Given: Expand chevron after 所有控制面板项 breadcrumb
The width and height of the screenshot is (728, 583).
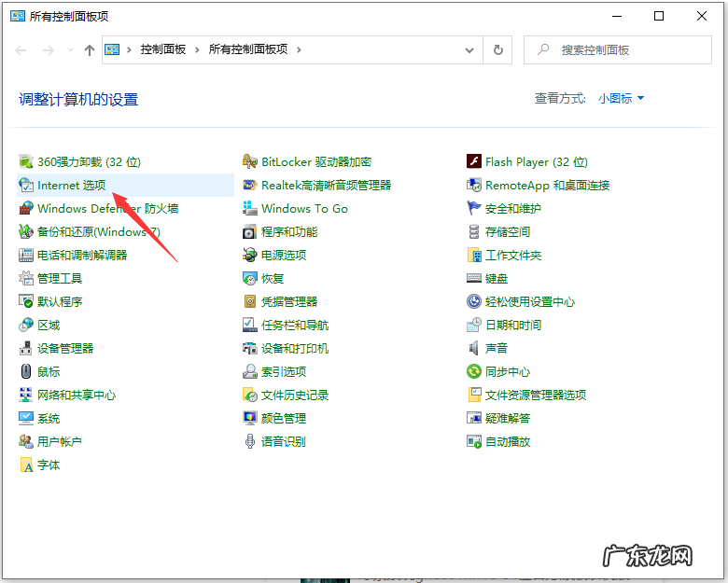Looking at the screenshot, I should click(299, 49).
